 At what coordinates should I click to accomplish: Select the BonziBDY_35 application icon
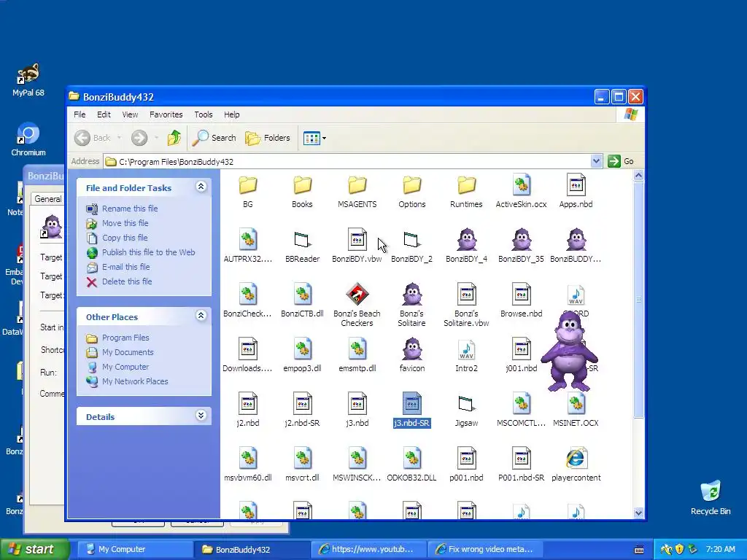click(521, 239)
